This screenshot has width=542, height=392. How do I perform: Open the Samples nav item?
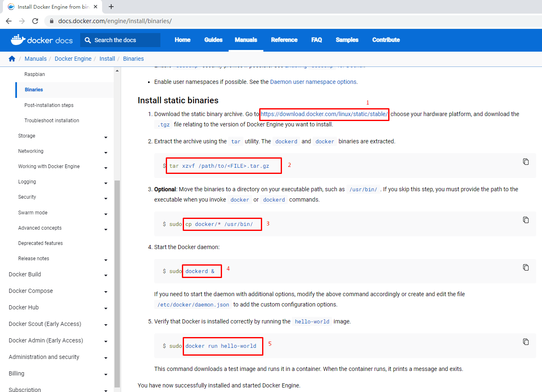coord(347,40)
